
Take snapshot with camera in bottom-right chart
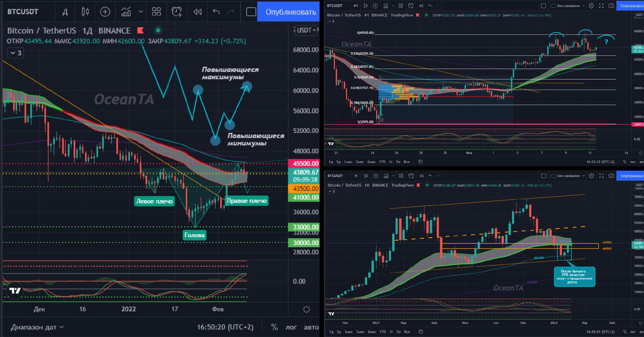611,175
